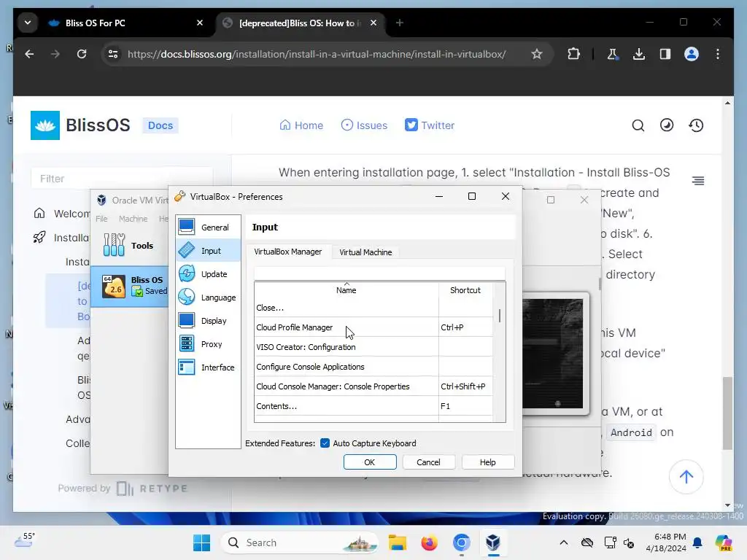Select the deprecated Bliss OS browser tab
Screen dimensions: 747x560
(x=301, y=23)
